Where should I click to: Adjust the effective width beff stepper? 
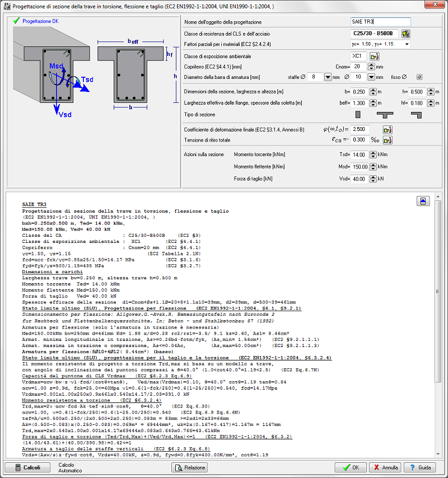click(x=373, y=104)
